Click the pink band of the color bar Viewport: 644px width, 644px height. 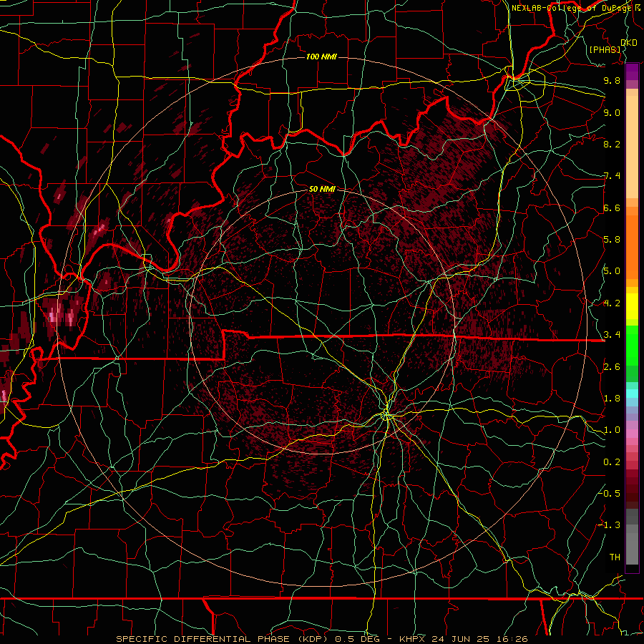pyautogui.click(x=632, y=434)
